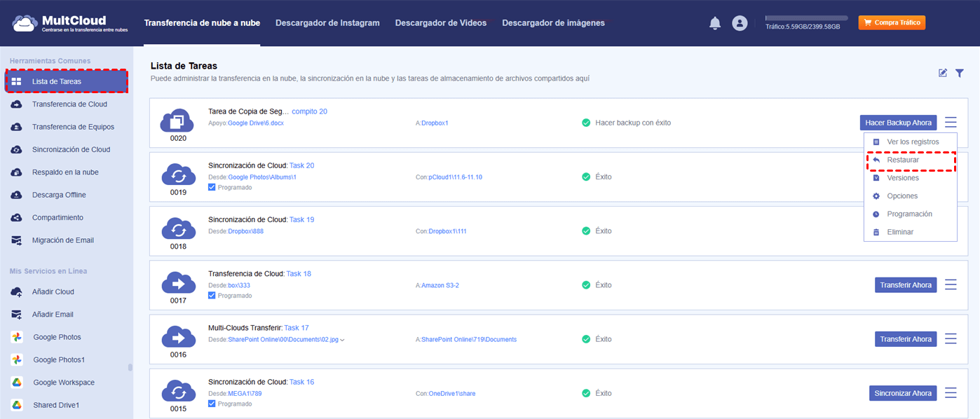Click the sync cloud icon of task 0019

(x=178, y=174)
